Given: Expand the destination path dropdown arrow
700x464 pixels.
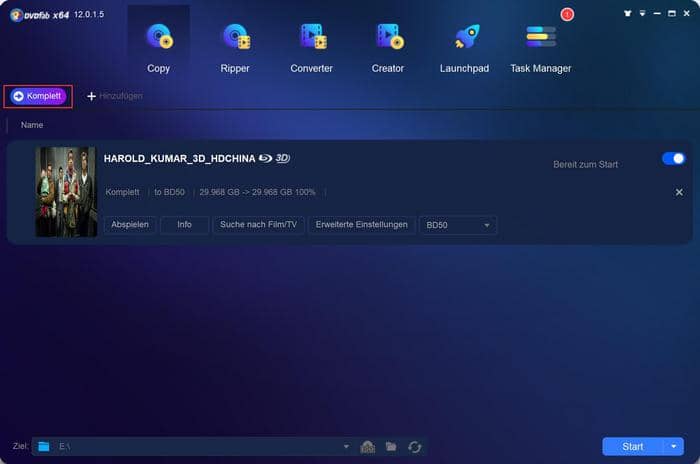Looking at the screenshot, I should pyautogui.click(x=346, y=447).
